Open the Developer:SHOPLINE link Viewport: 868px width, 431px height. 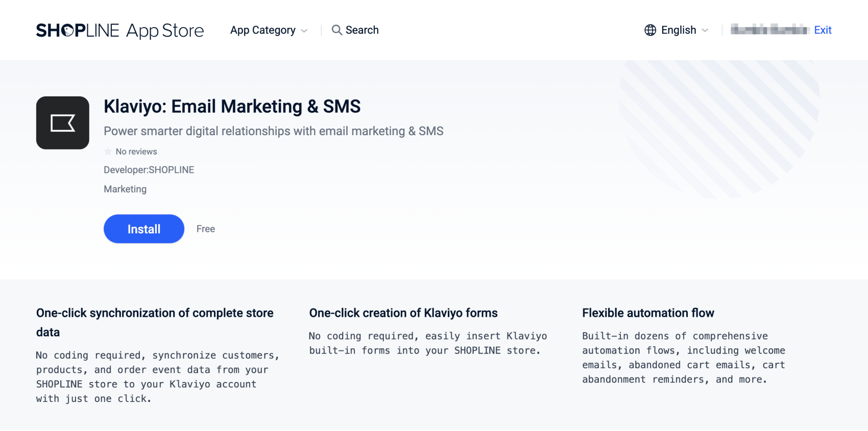(149, 170)
